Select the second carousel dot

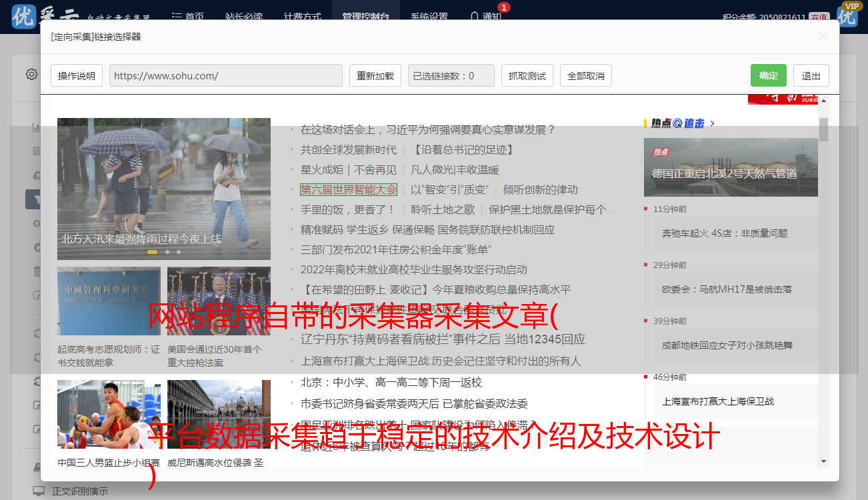pos(167,252)
